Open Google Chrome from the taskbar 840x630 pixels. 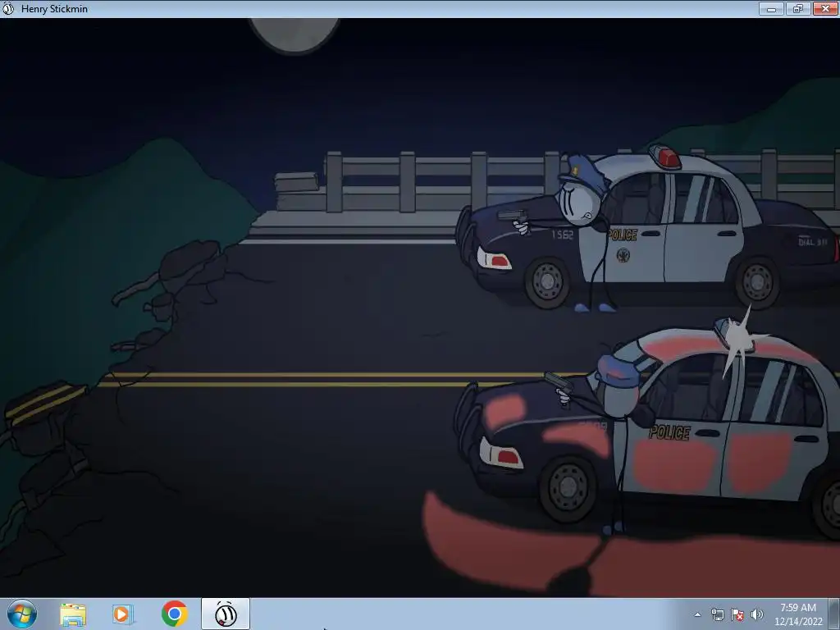(x=175, y=614)
